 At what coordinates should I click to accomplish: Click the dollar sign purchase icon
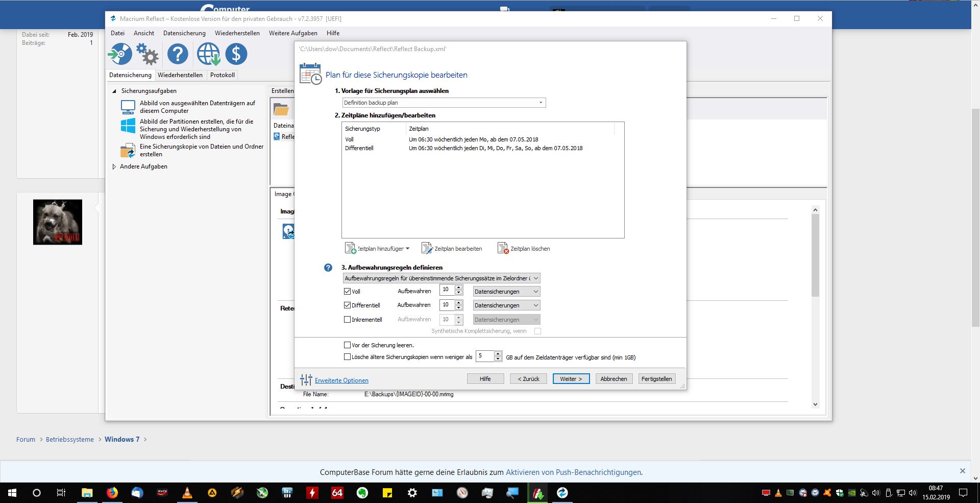[x=236, y=54]
